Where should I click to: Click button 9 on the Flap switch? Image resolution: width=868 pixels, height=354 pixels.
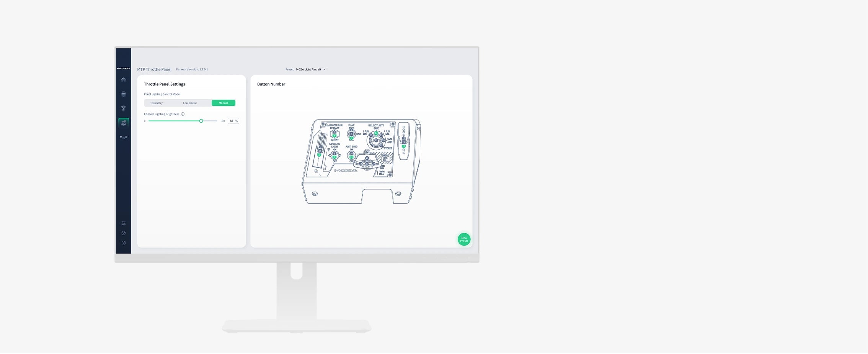[351, 138]
